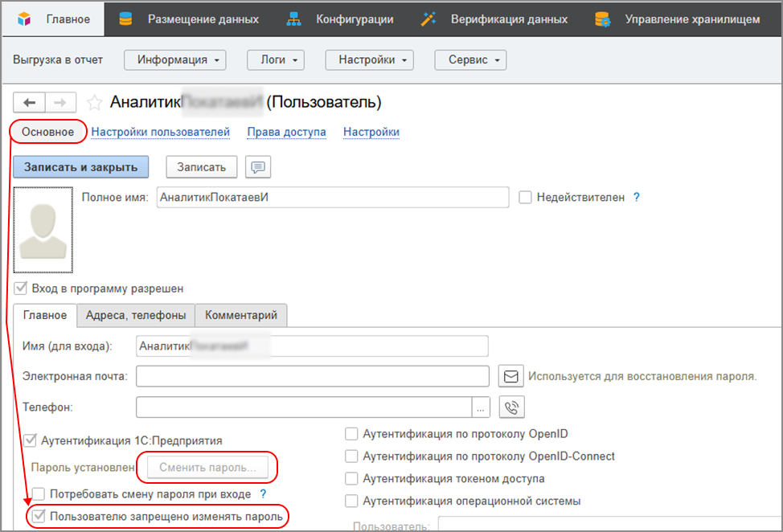783x532 pixels.
Task: Expand the Сервис dropdown
Action: (470, 59)
